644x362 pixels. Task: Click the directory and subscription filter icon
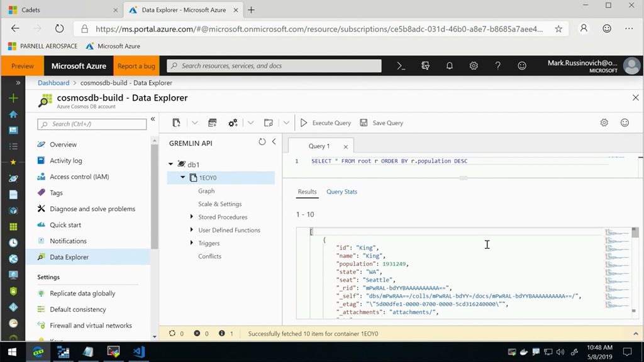pos(425,66)
